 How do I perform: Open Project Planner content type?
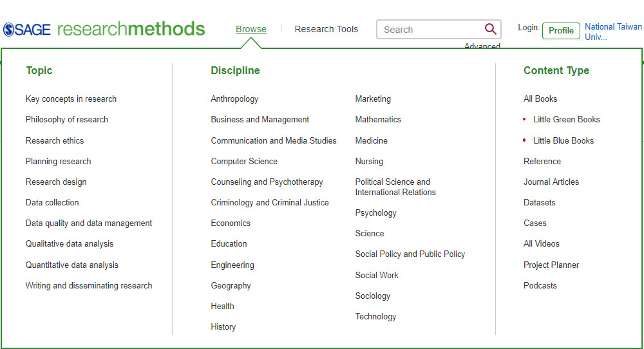tap(551, 265)
